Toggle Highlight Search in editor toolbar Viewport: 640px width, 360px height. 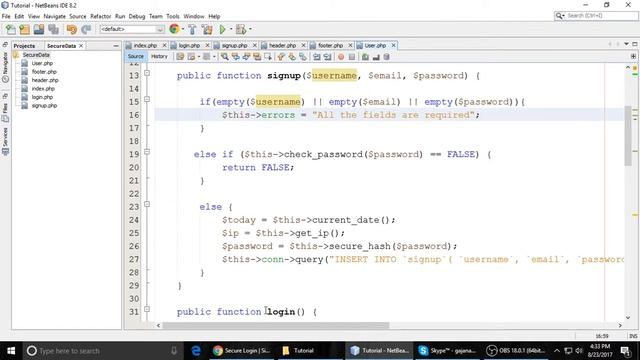tap(257, 57)
